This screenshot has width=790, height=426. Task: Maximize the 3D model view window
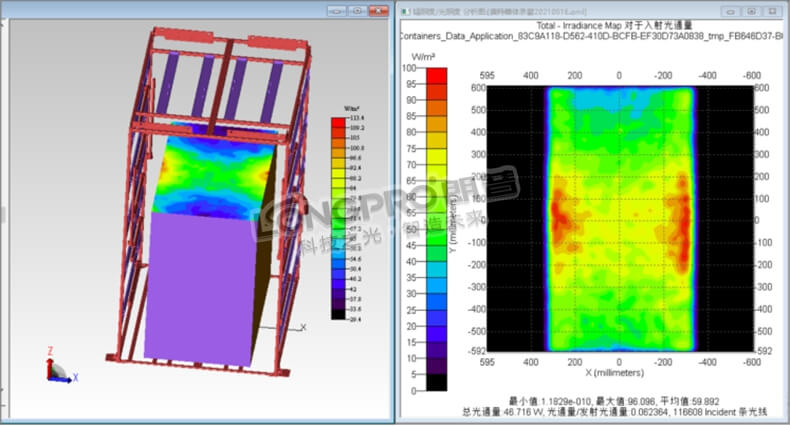[x=355, y=10]
